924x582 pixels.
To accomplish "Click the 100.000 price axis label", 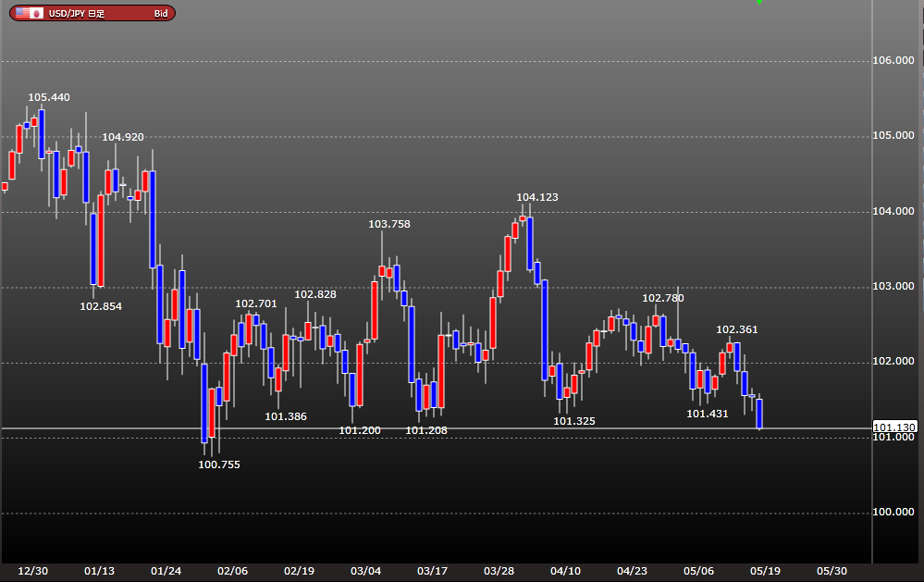I will click(893, 512).
